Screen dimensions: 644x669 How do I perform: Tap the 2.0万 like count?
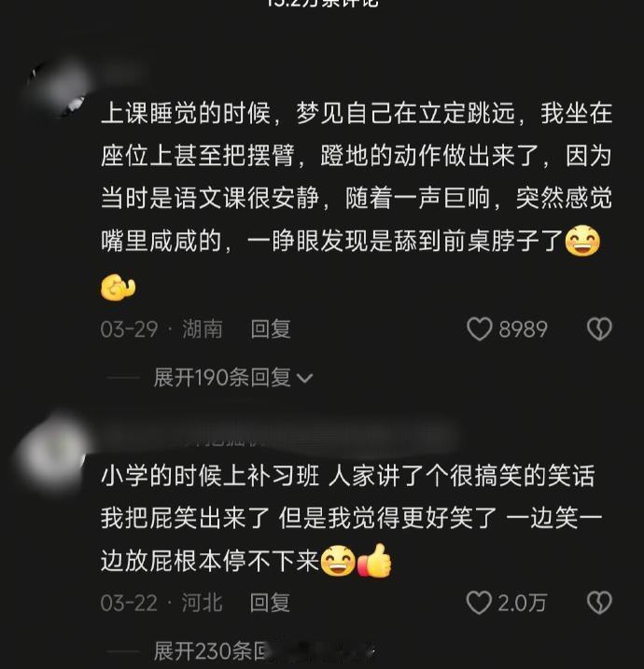[522, 603]
